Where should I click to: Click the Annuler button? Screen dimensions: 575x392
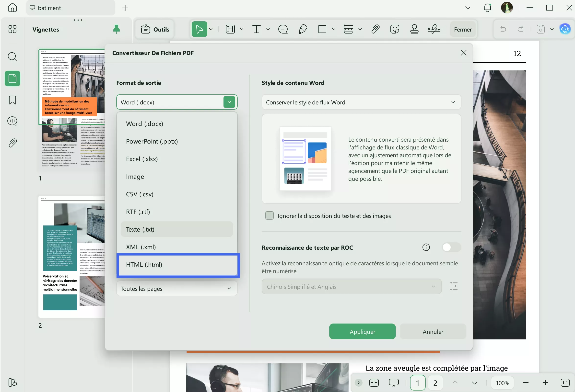[433, 331]
